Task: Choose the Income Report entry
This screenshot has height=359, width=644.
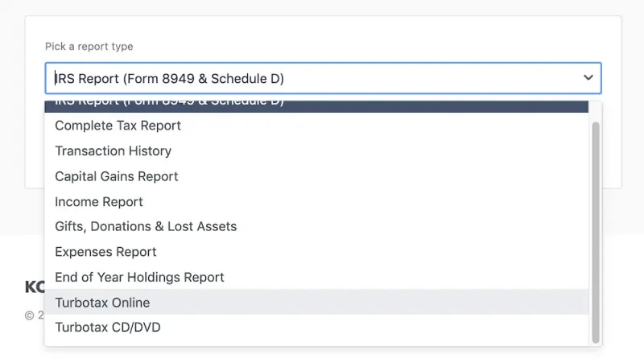Action: [x=99, y=201]
